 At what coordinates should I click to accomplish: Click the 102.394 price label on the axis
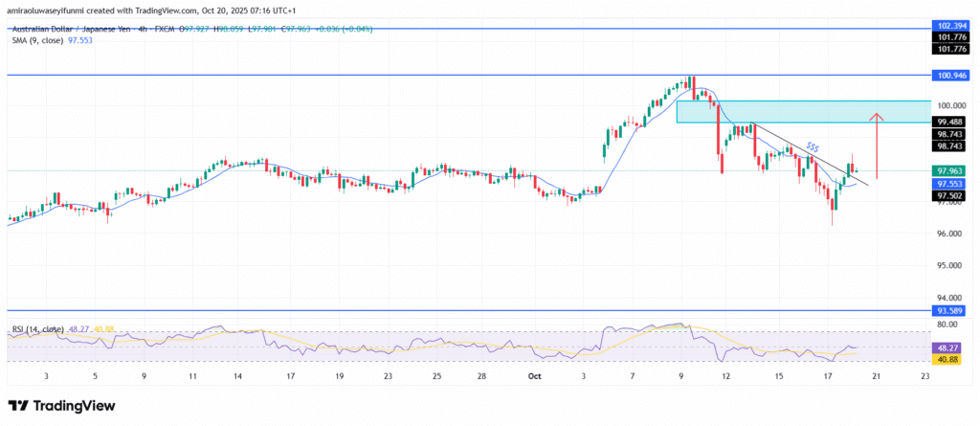click(x=950, y=28)
